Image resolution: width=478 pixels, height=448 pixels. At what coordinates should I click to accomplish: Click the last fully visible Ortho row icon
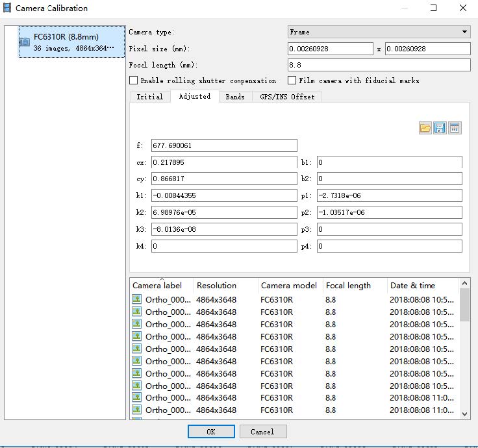tap(137, 410)
